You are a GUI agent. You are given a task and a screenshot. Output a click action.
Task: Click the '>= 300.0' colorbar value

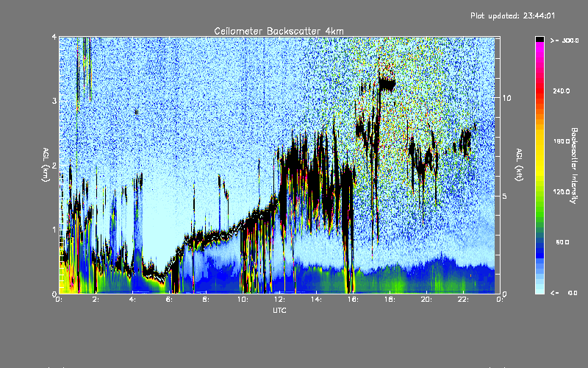pyautogui.click(x=564, y=40)
